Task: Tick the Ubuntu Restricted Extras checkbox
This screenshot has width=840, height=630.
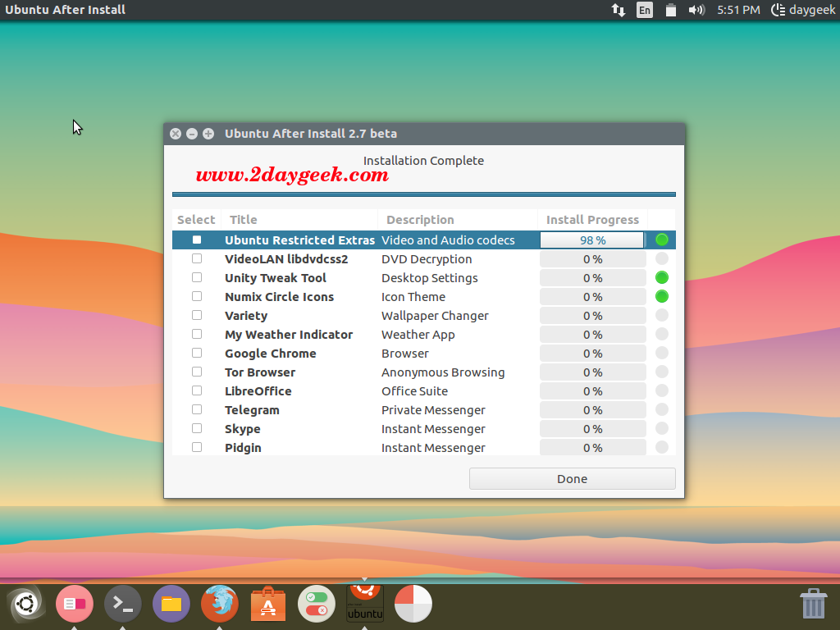Action: [197, 240]
